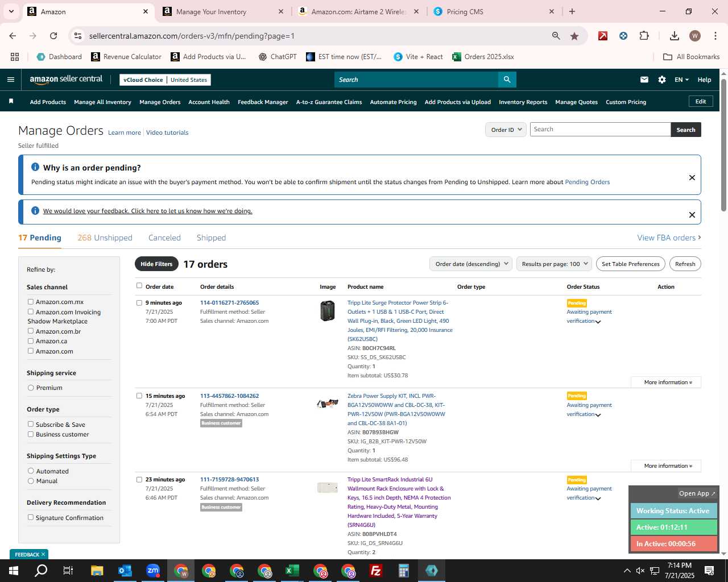Click the info icon in pending banner
Screen dimensions: 728x582
click(x=35, y=167)
